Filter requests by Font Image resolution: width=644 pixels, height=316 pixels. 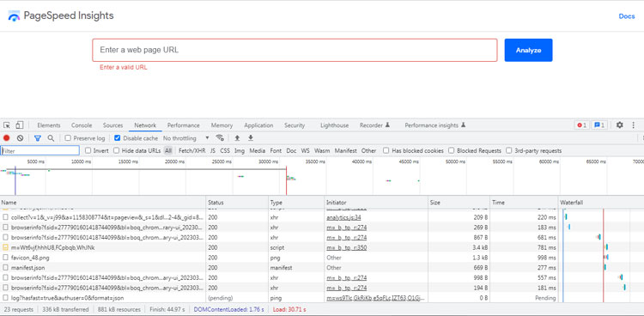pos(276,151)
